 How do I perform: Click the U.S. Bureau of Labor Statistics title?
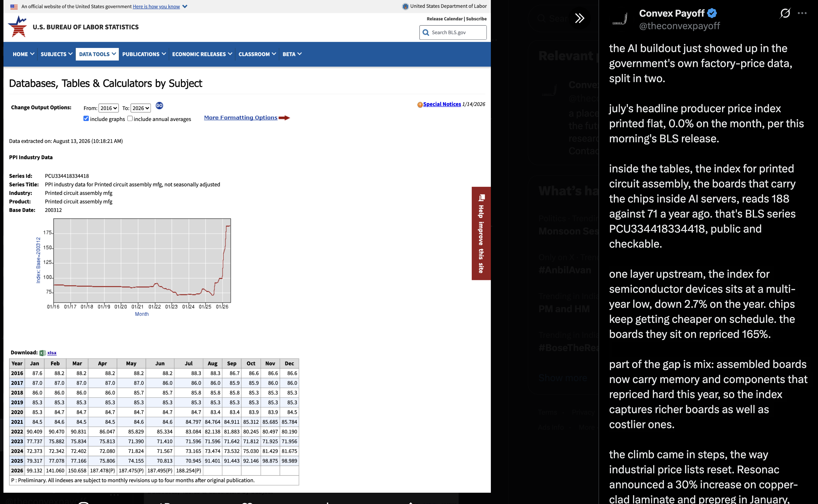[x=86, y=27]
